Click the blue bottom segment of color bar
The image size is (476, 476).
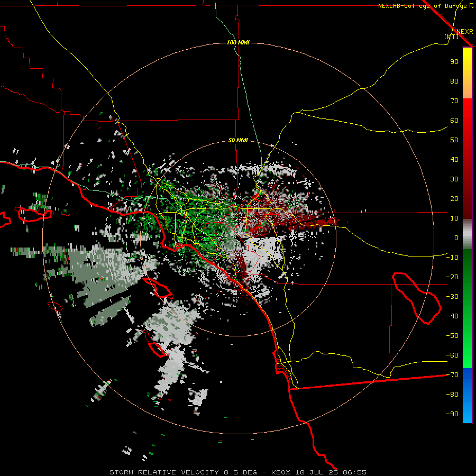point(467,396)
